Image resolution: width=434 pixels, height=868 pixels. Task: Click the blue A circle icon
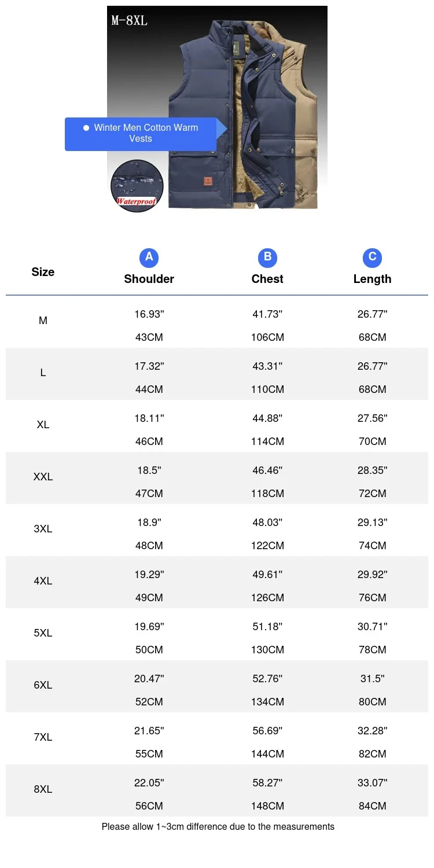coord(149,257)
